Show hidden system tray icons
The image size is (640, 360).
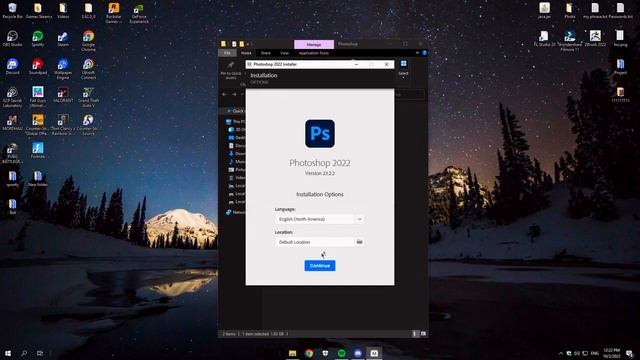coord(561,353)
